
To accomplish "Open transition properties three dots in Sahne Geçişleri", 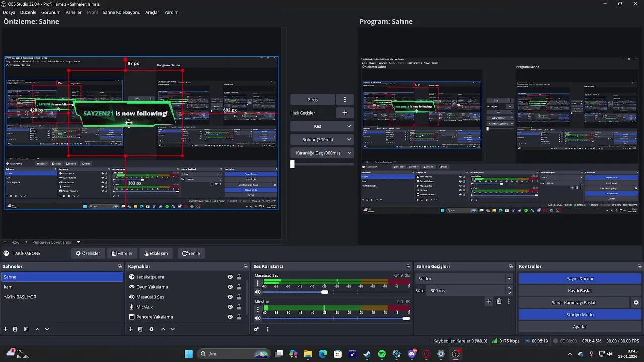I will click(509, 301).
